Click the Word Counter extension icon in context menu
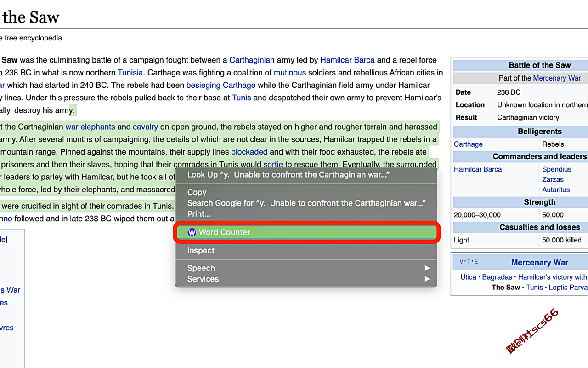Screen dimensions: 588x368 (x=192, y=232)
